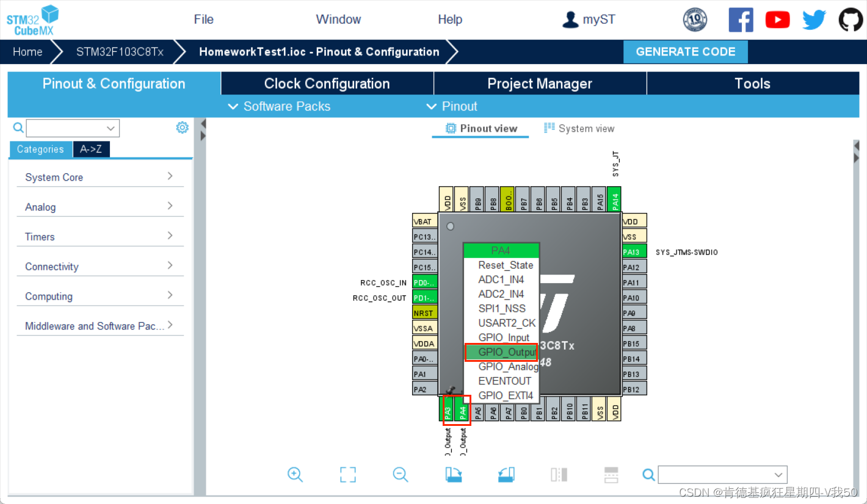867x504 pixels.
Task: Expand System Core category
Action: click(100, 177)
